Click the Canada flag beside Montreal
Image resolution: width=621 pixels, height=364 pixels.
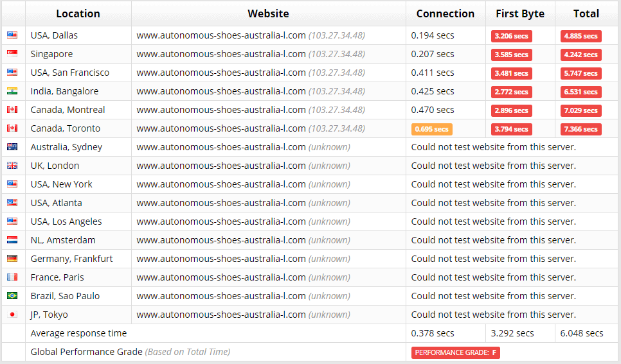pyautogui.click(x=12, y=110)
